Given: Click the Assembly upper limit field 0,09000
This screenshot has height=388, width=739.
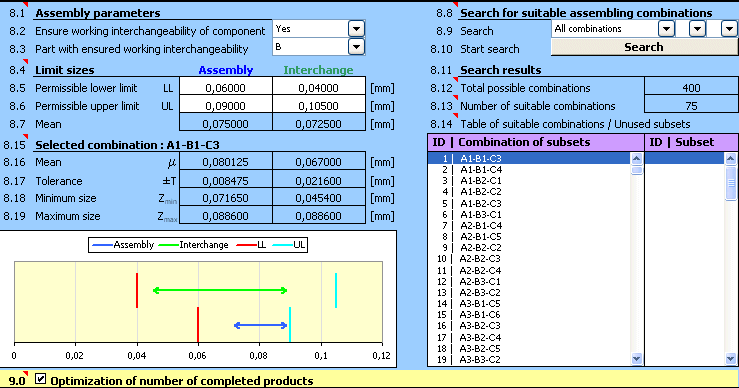Looking at the screenshot, I should [x=226, y=106].
